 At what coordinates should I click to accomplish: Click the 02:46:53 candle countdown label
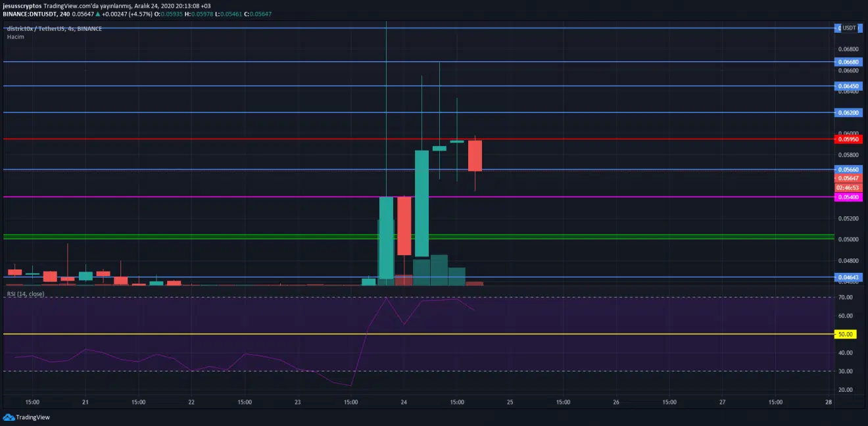[x=848, y=187]
